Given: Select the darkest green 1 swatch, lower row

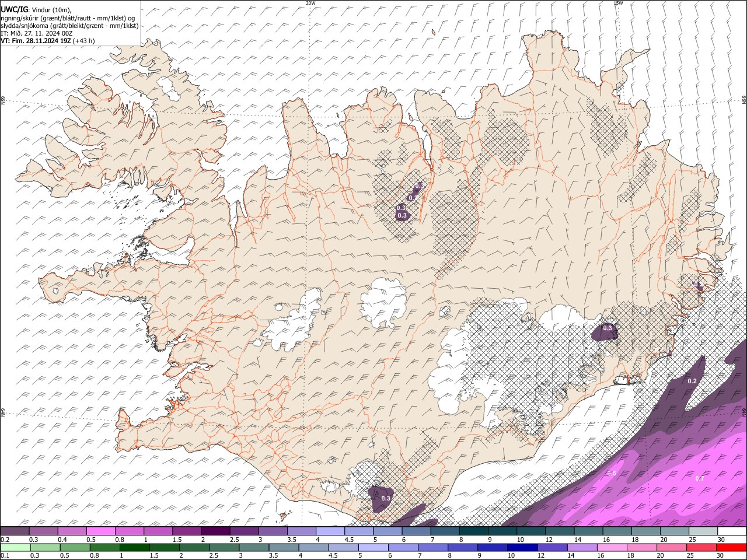Looking at the screenshot, I should (134, 547).
